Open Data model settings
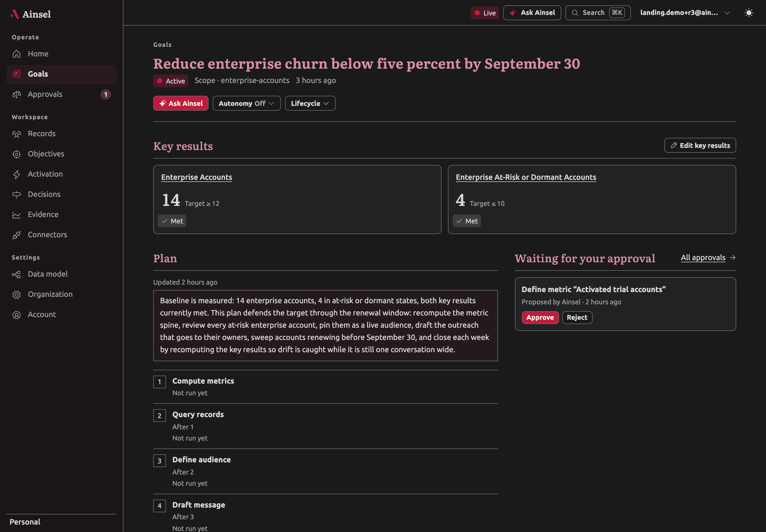 click(x=61, y=274)
